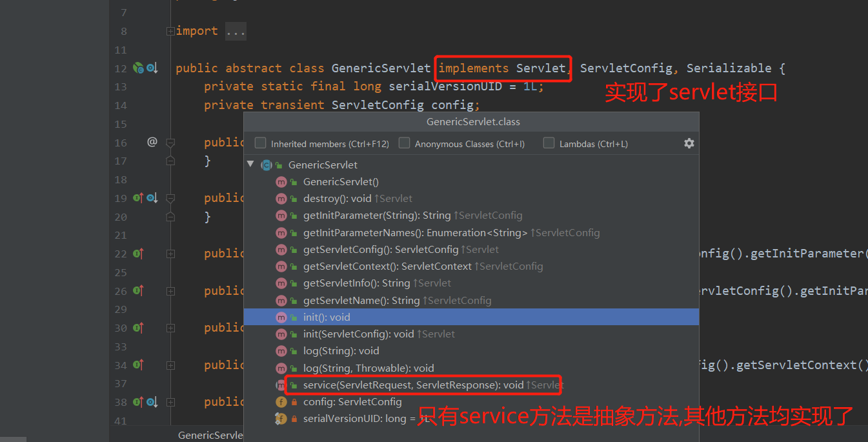The image size is (868, 442).
Task: Expand the folded method on line 22
Action: point(170,254)
